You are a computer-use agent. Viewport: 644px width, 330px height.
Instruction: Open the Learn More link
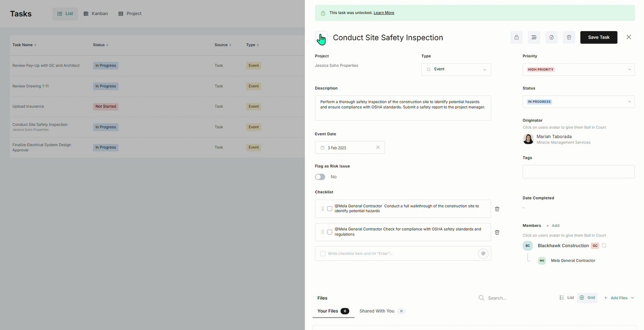pos(384,13)
